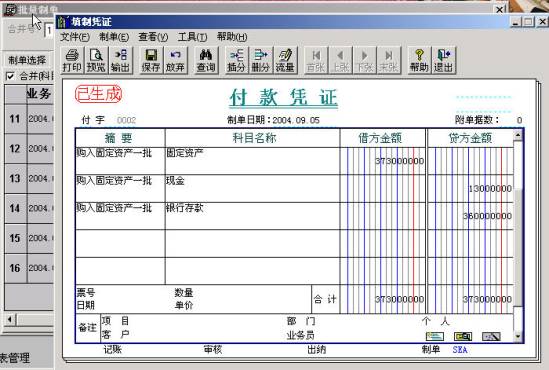Toggle 合并 checkbox in background window
Viewport: 549px width, 370px height.
(x=10, y=76)
